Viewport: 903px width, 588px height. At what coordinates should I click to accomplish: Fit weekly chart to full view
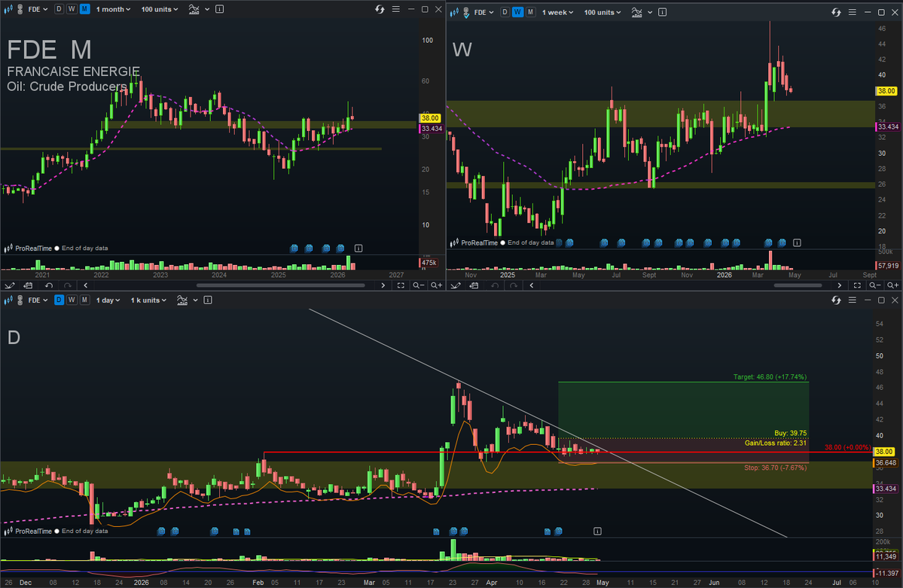[x=858, y=285]
